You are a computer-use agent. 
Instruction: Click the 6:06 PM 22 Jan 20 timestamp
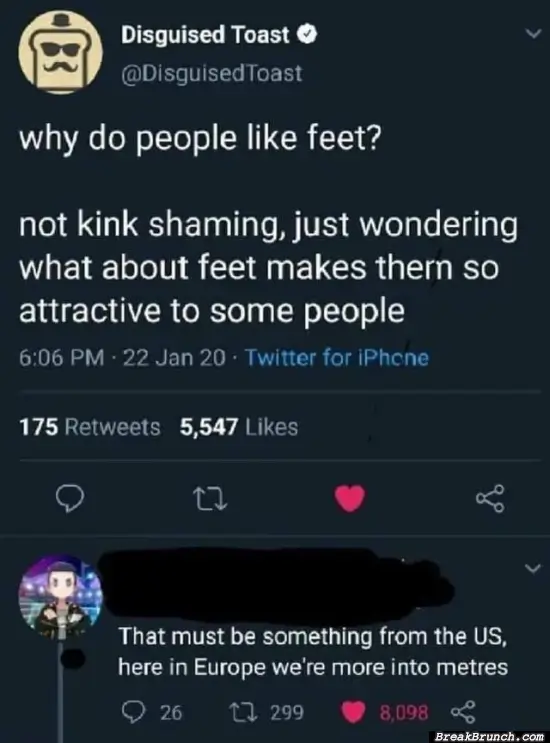click(x=122, y=358)
